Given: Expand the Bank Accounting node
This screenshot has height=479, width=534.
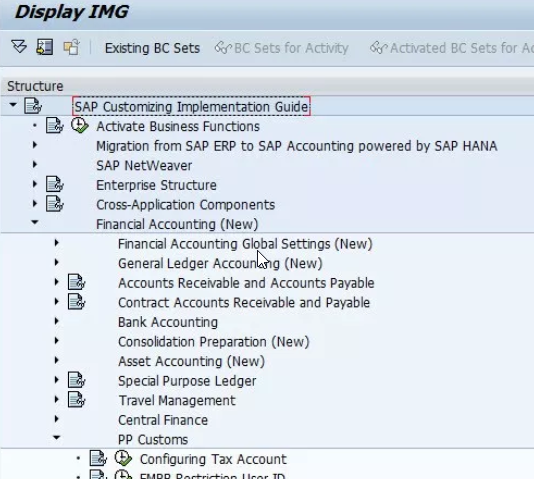Looking at the screenshot, I should tap(57, 321).
